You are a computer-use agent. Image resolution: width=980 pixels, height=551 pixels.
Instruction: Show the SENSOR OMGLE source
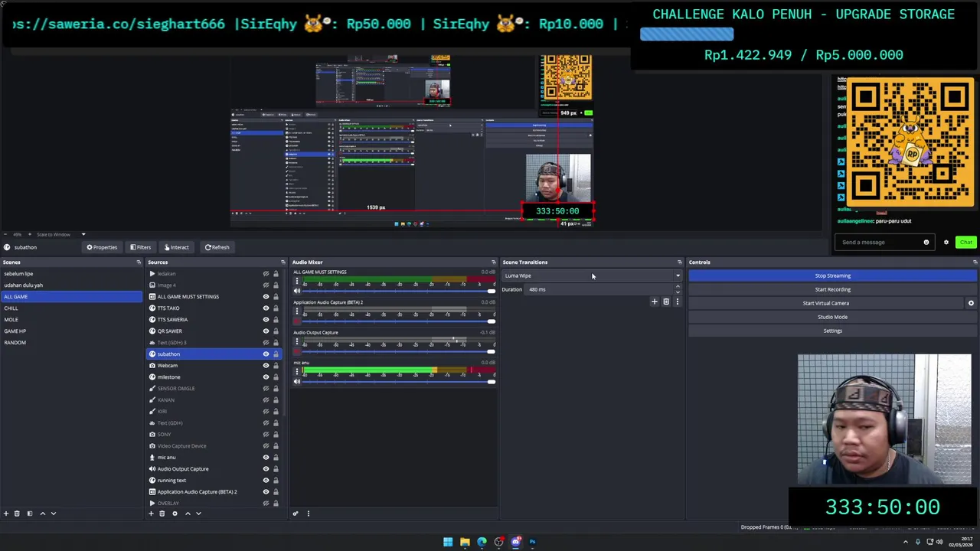pyautogui.click(x=266, y=388)
